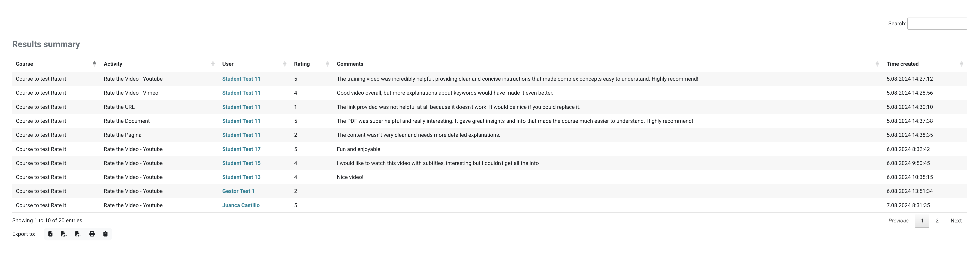The width and height of the screenshot is (980, 256).
Task: Sort results by Time created
Action: coord(902,64)
